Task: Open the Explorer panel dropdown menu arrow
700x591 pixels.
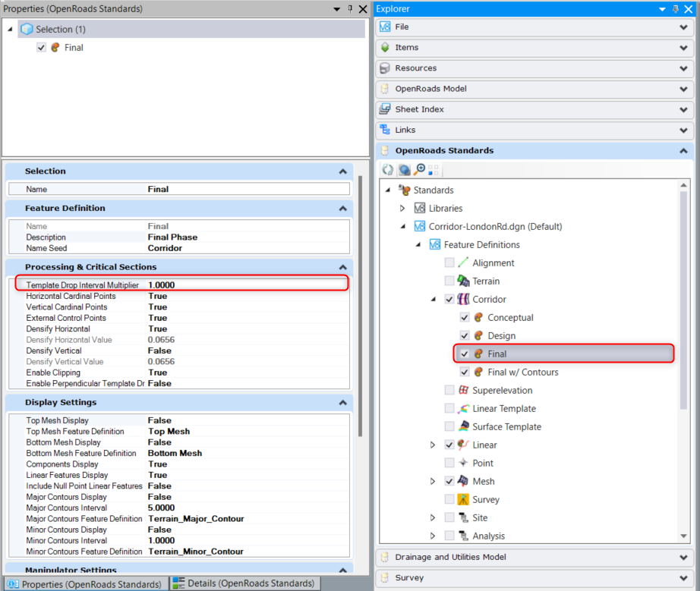Action: 663,9
